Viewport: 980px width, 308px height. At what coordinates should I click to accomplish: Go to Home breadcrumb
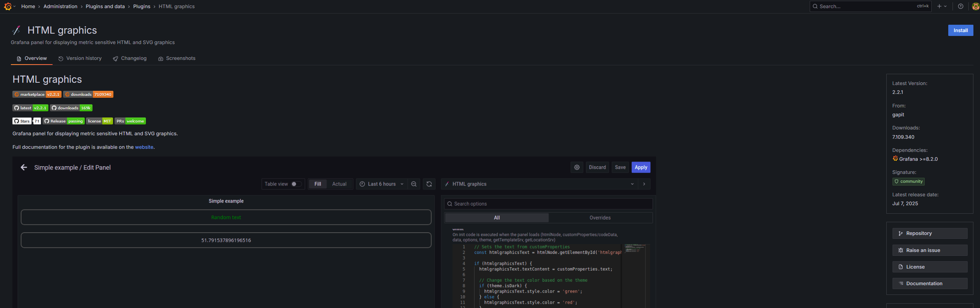28,6
